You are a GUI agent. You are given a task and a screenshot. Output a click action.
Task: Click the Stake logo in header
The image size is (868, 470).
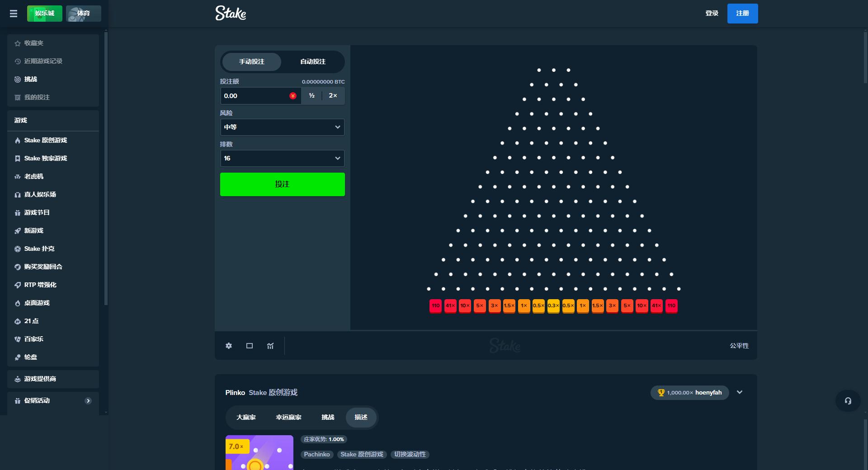point(231,13)
